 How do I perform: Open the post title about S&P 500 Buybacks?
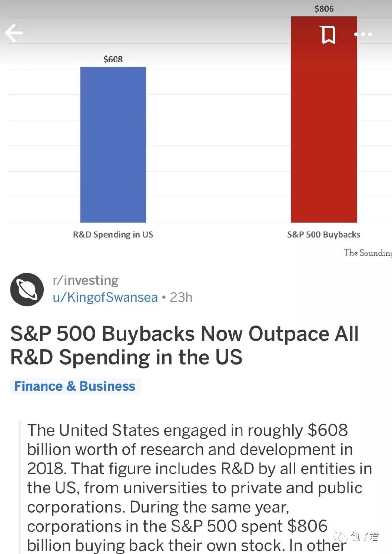coord(185,345)
